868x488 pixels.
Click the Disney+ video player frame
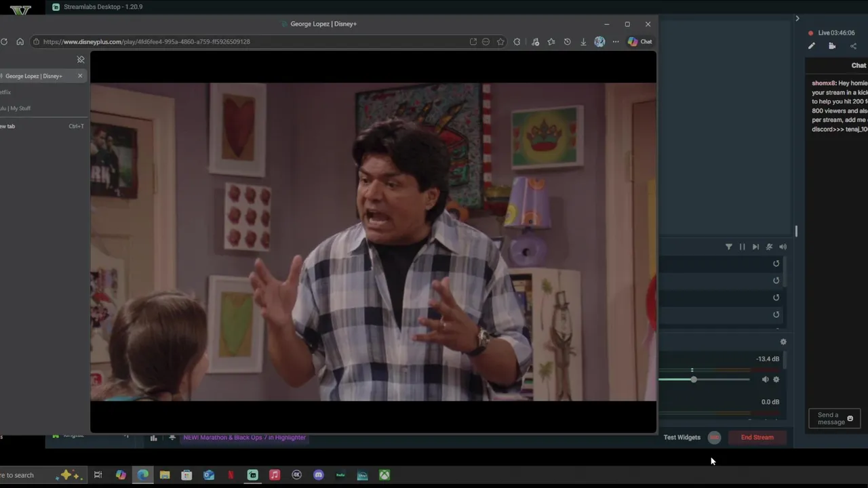tap(373, 242)
